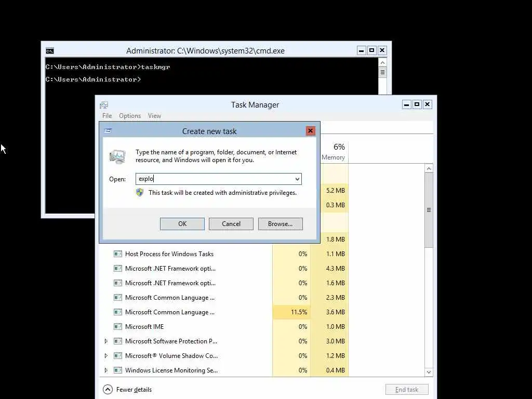Click the Create new task title icon

108,130
